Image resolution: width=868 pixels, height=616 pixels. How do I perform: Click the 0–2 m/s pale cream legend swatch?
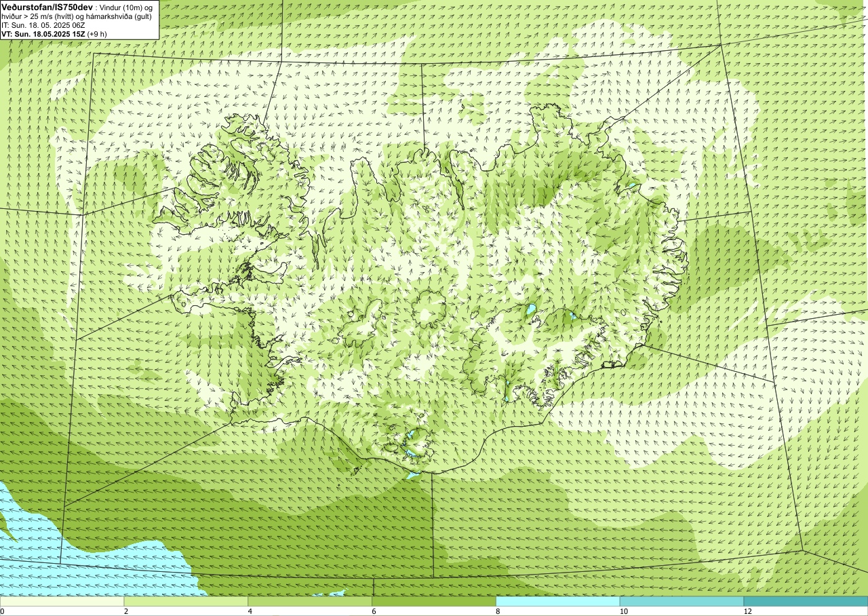click(x=62, y=601)
